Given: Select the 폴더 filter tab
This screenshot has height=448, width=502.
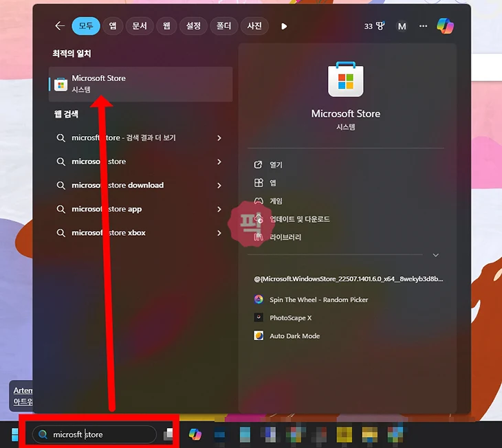Looking at the screenshot, I should (223, 26).
